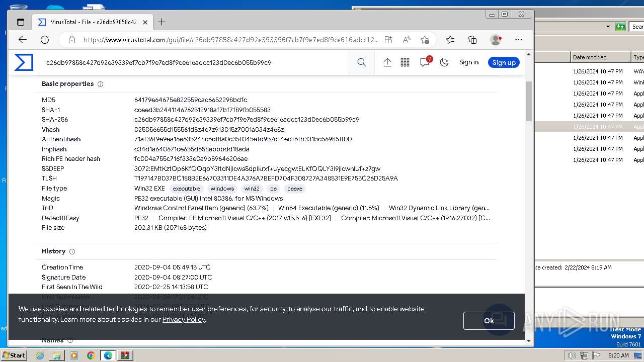Click the Basic properties info icon
The height and width of the screenshot is (362, 644).
pyautogui.click(x=100, y=84)
